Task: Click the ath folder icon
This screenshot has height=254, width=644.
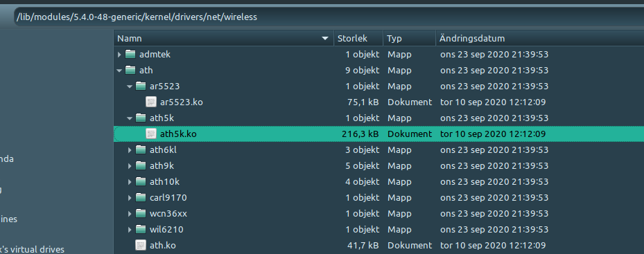Action: tap(130, 70)
